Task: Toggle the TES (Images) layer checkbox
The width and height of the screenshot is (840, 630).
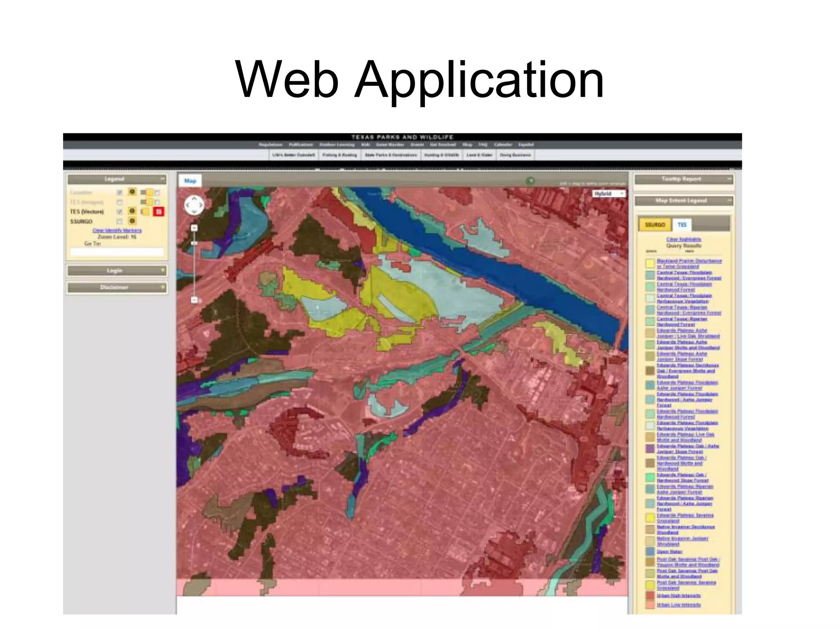Action: click(x=119, y=202)
